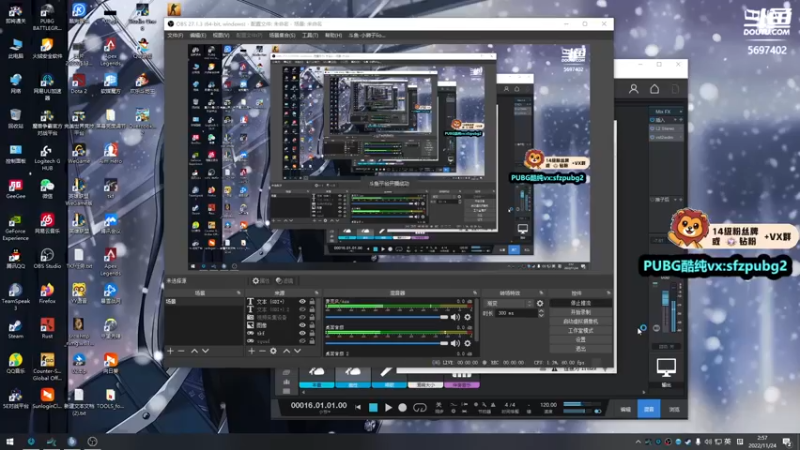Open OBS Studio desktop shortcut
800x450 pixels.
coord(47,259)
